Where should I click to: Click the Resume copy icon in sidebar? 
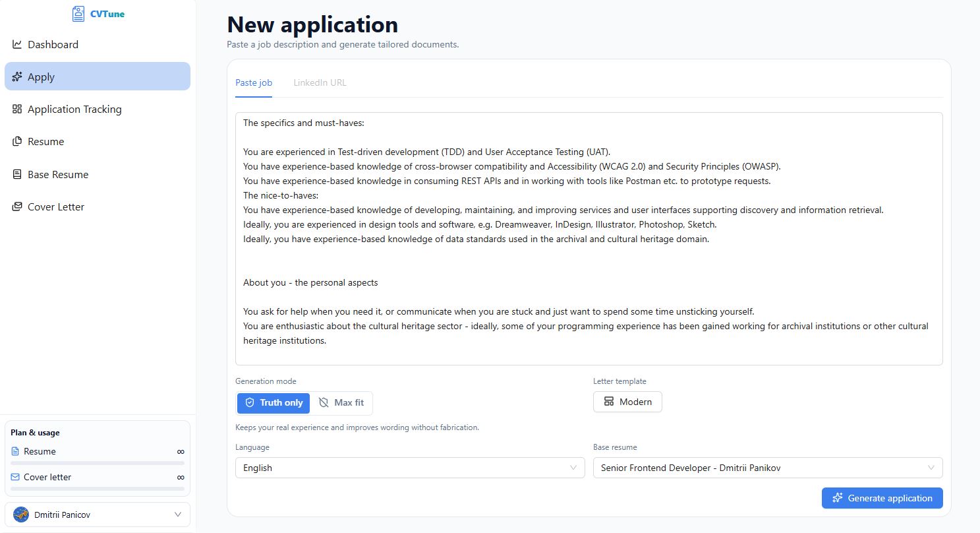coord(17,141)
